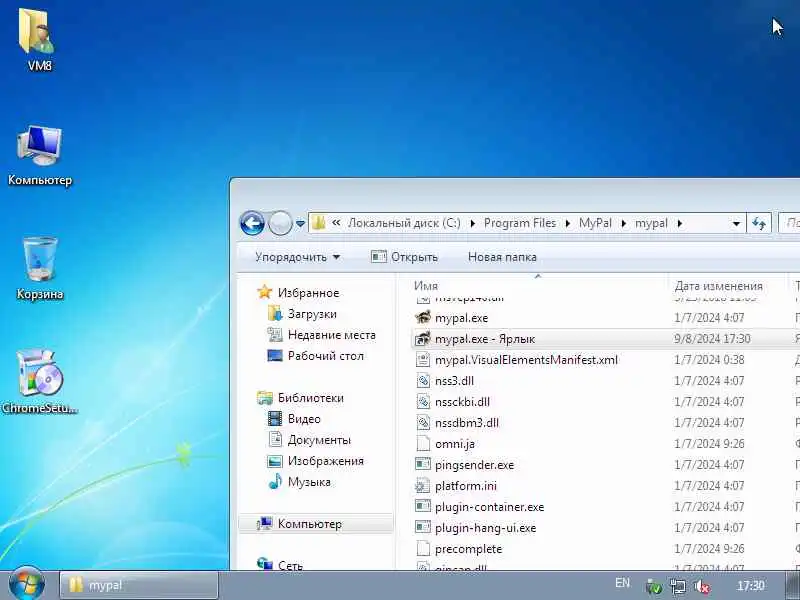This screenshot has height=600, width=800.
Task: Click the EN language indicator
Action: tap(622, 583)
